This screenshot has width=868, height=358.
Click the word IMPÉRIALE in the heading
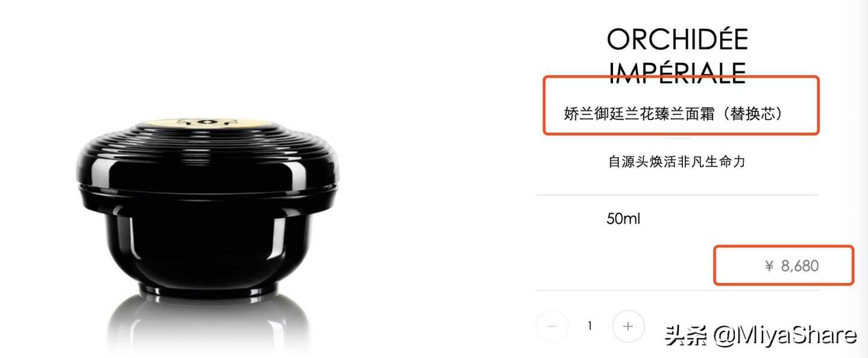(x=677, y=72)
